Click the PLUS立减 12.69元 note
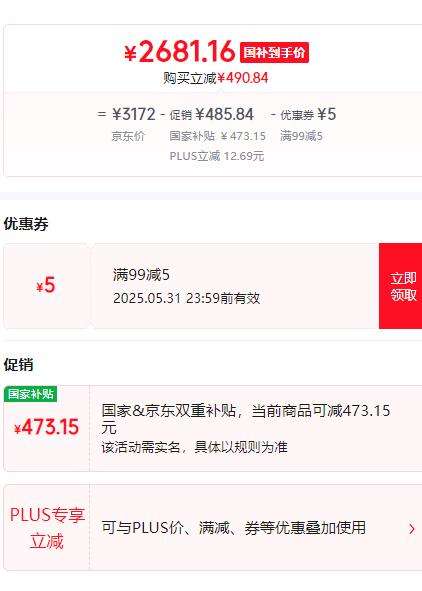Image resolution: width=422 pixels, height=591 pixels. (217, 156)
